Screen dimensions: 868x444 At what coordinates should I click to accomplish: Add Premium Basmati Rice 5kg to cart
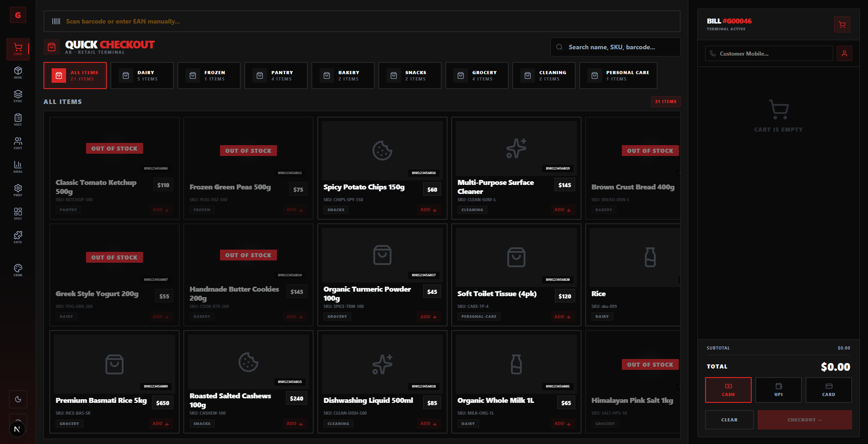coord(161,424)
